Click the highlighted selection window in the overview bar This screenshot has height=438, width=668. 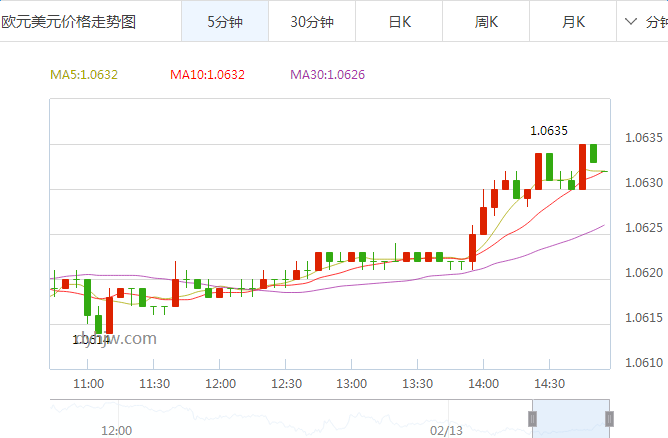[571, 419]
